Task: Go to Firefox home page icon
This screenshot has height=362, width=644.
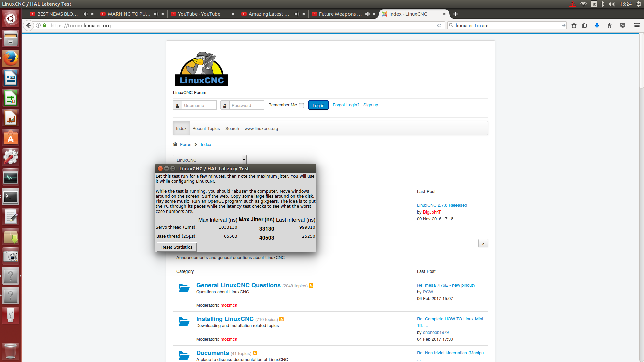Action: pos(610,25)
